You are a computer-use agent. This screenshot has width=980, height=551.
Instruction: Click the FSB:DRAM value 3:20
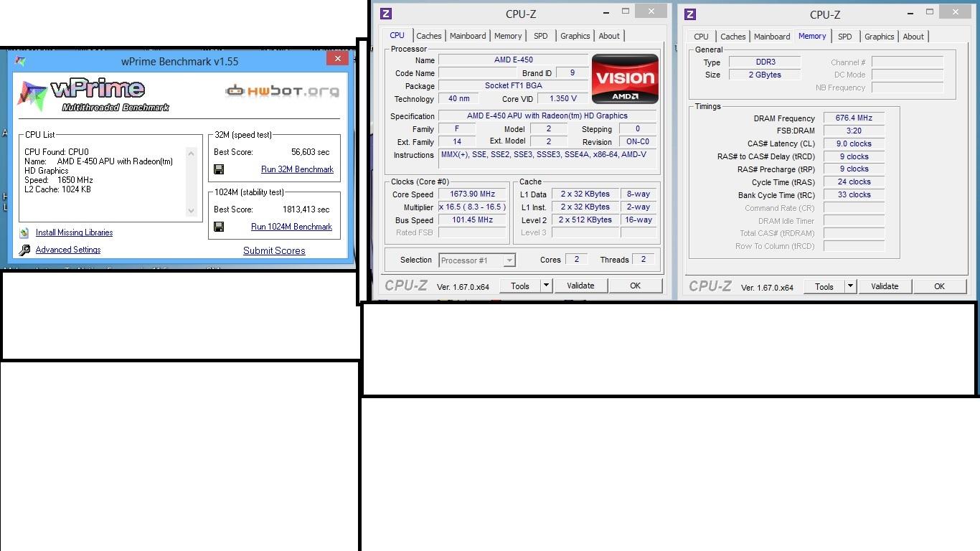click(854, 131)
